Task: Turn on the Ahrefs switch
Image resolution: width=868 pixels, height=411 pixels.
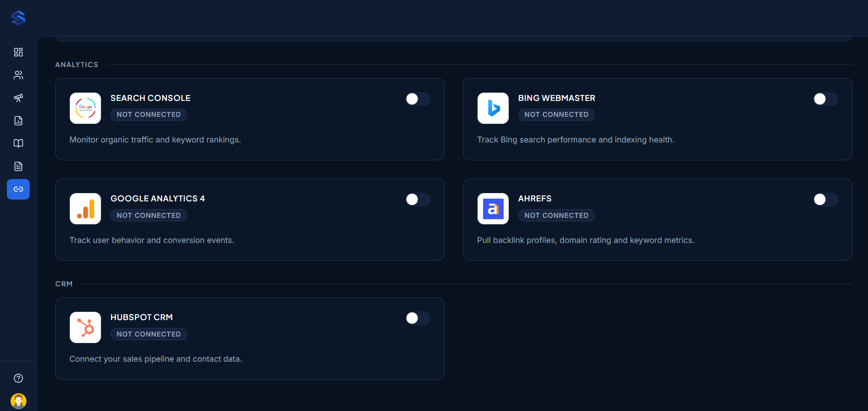Action: coord(826,200)
